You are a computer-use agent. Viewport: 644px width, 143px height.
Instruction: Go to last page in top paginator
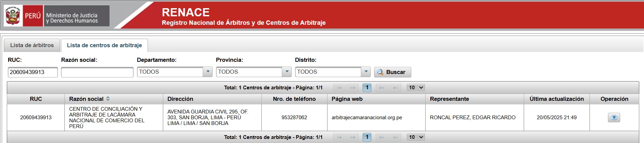pyautogui.click(x=395, y=88)
